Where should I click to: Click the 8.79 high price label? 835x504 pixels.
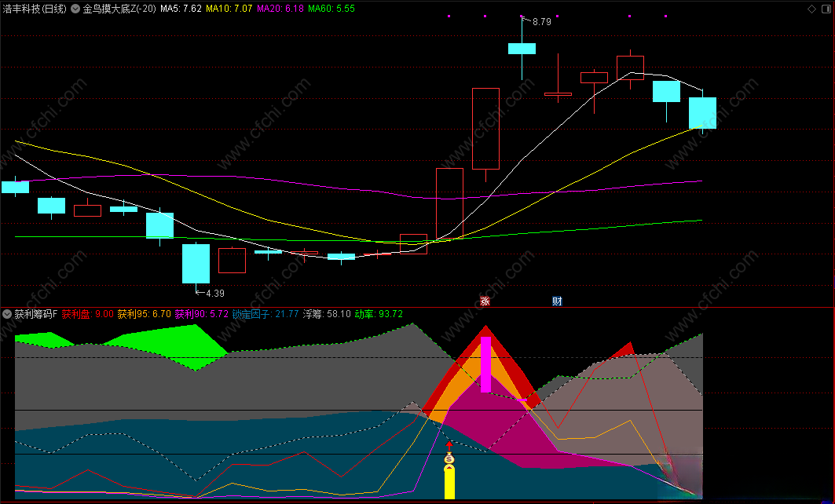pos(541,22)
